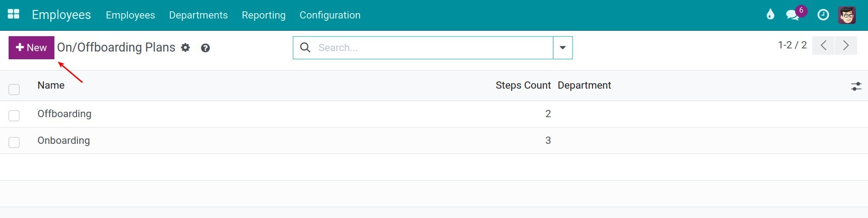The width and height of the screenshot is (868, 218).
Task: Open the Reporting menu
Action: (264, 15)
